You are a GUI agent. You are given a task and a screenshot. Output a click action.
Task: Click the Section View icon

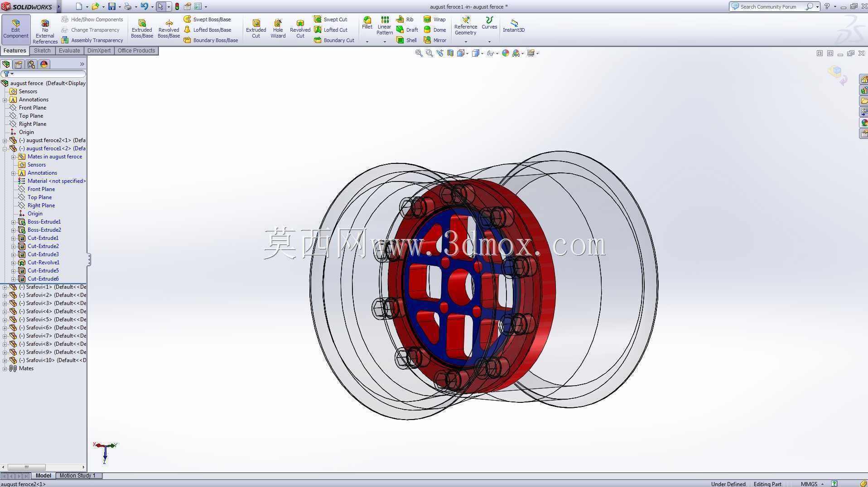pyautogui.click(x=450, y=53)
